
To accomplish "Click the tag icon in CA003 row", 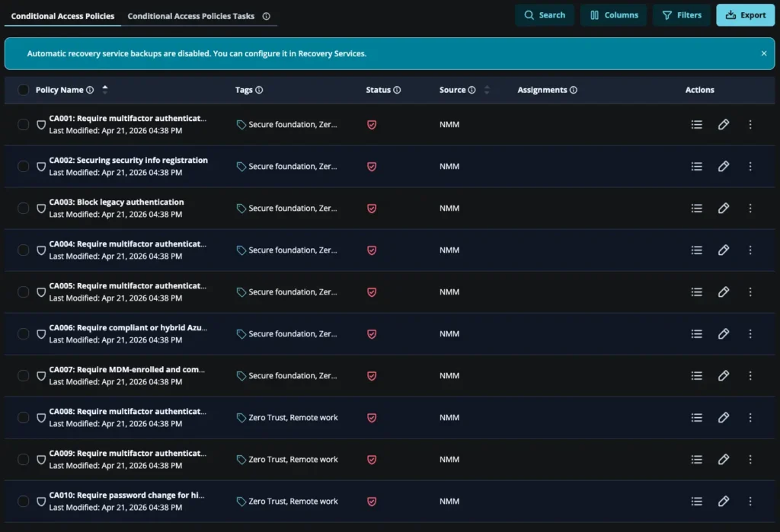I will (241, 209).
